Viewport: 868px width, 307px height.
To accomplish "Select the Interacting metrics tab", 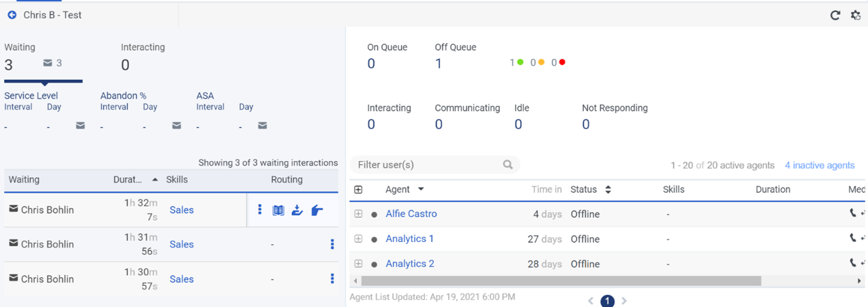I will click(x=143, y=58).
